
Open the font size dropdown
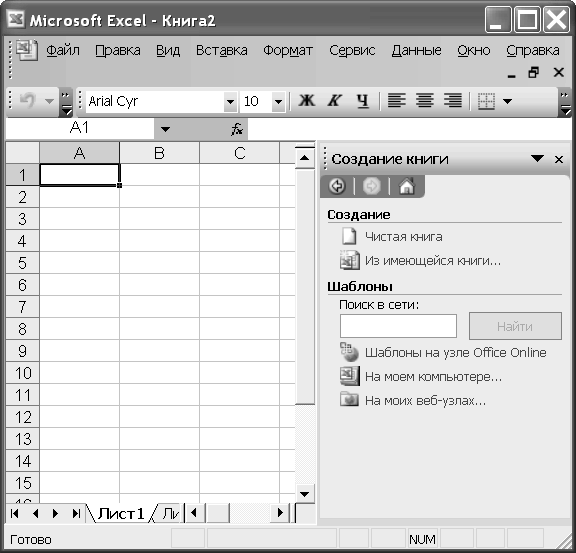point(278,101)
